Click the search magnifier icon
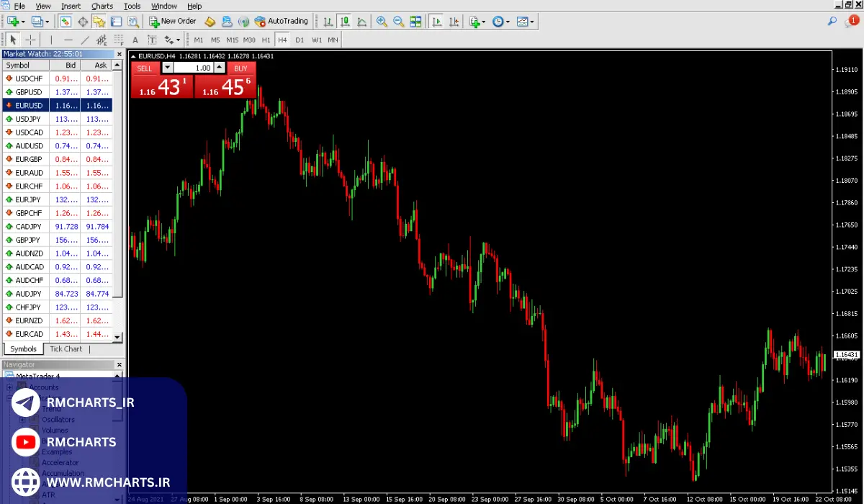The width and height of the screenshot is (864, 504). pos(832,22)
